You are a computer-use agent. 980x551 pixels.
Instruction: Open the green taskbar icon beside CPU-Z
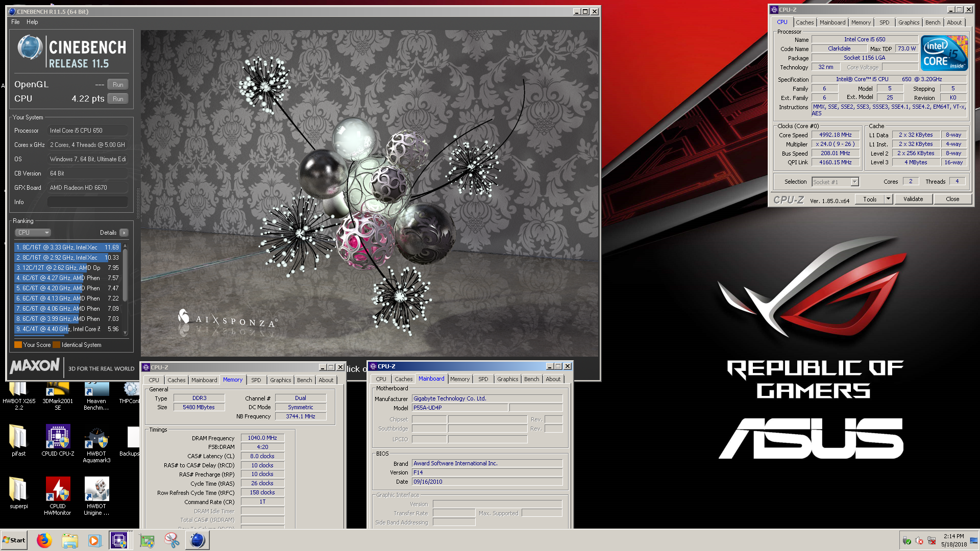tap(147, 540)
